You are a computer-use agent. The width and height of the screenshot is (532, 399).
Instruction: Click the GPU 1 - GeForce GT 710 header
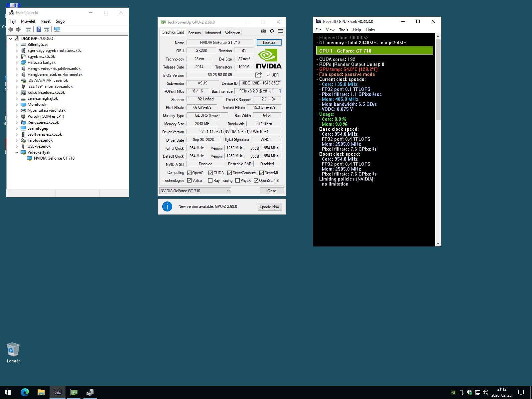374,51
